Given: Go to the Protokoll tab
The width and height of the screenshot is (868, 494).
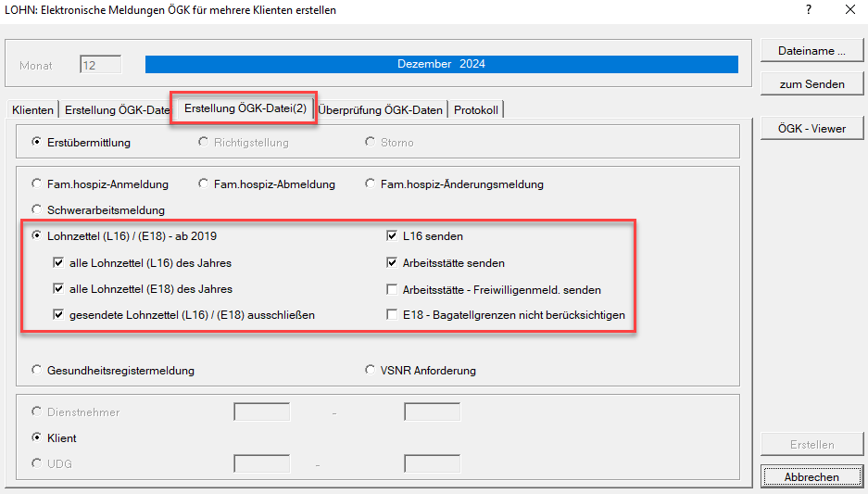Looking at the screenshot, I should point(476,110).
